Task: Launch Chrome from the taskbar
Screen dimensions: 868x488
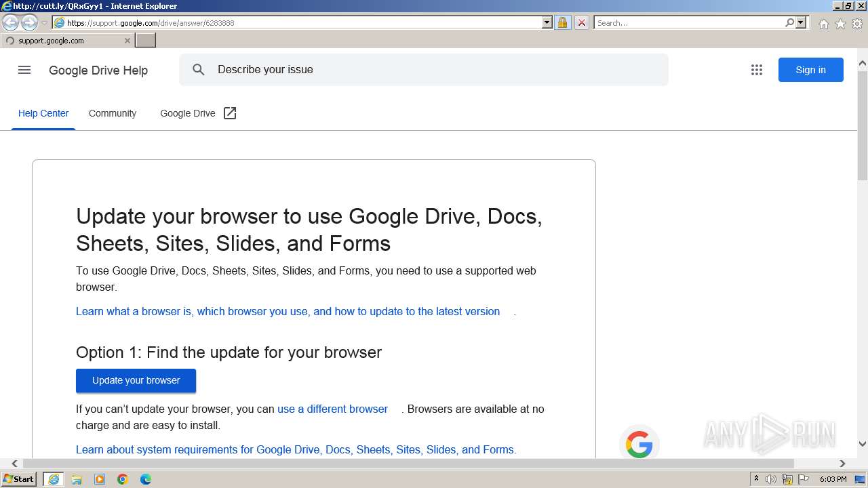Action: 123,479
